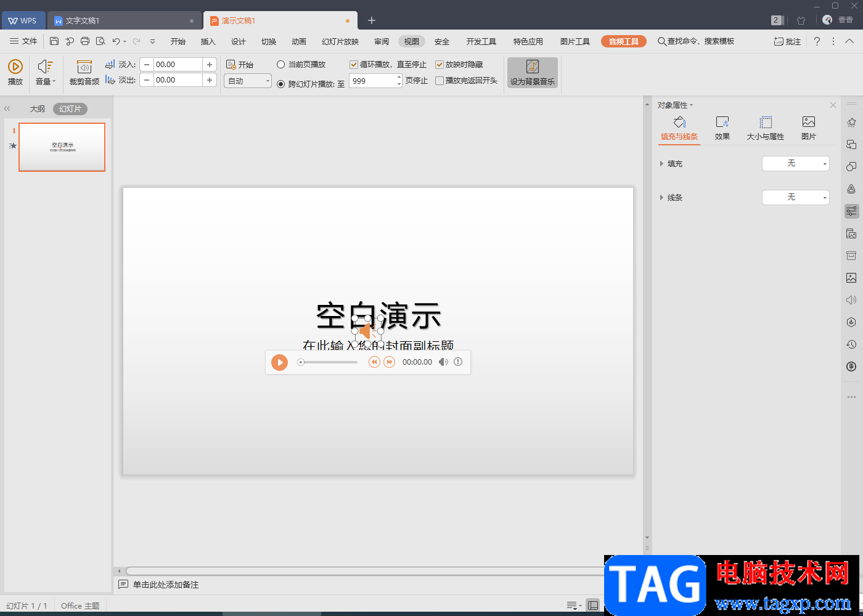Click the search commands box
The image size is (863, 616).
pos(697,41)
